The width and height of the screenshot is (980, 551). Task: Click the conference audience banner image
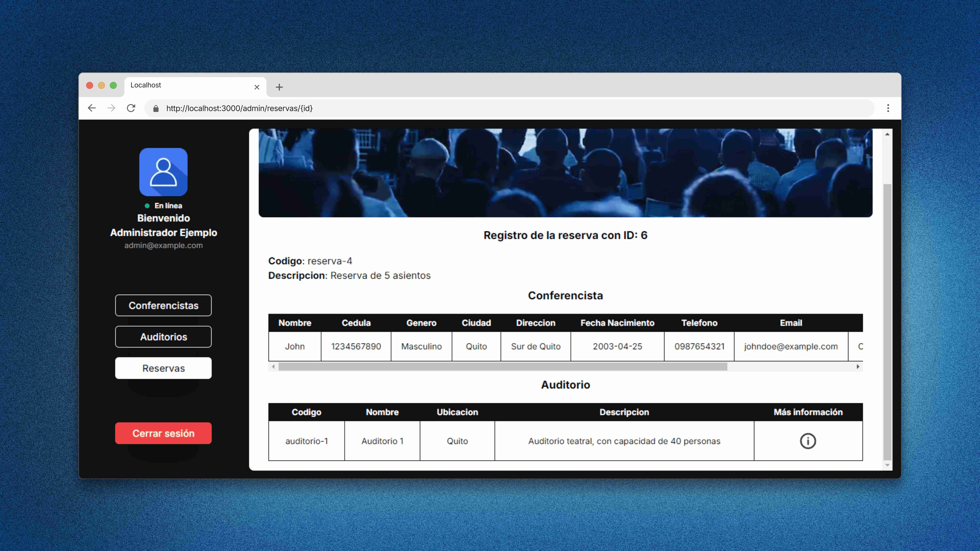565,173
